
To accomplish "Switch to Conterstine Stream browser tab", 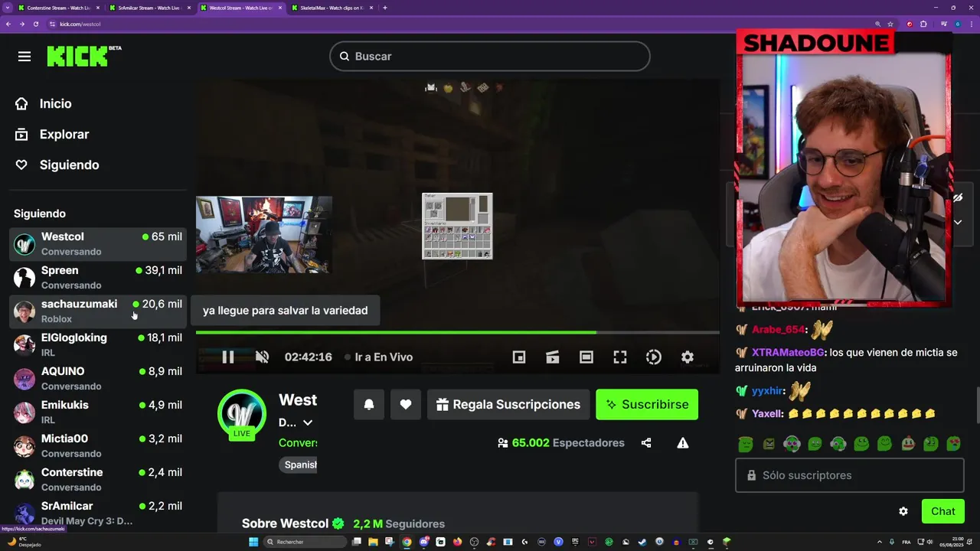I will coord(57,8).
